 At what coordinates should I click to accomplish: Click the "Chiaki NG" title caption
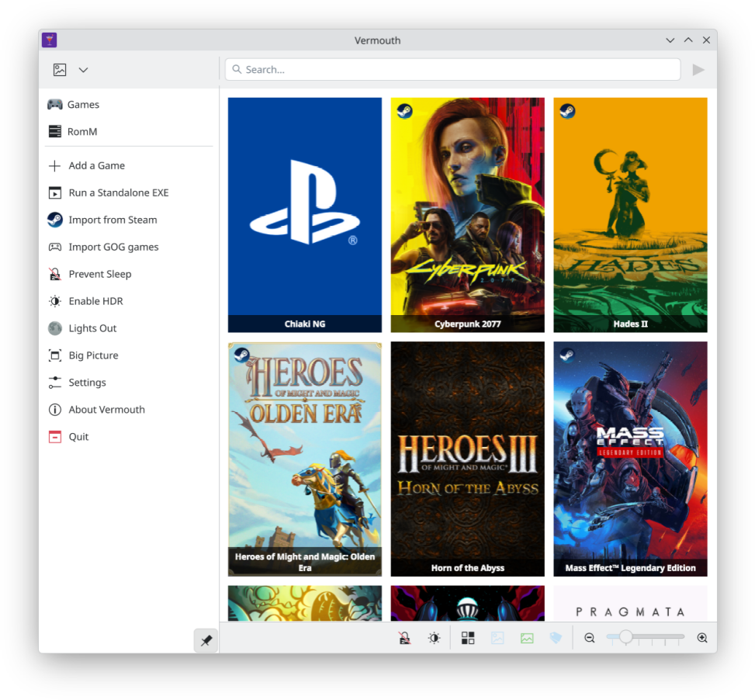[305, 324]
